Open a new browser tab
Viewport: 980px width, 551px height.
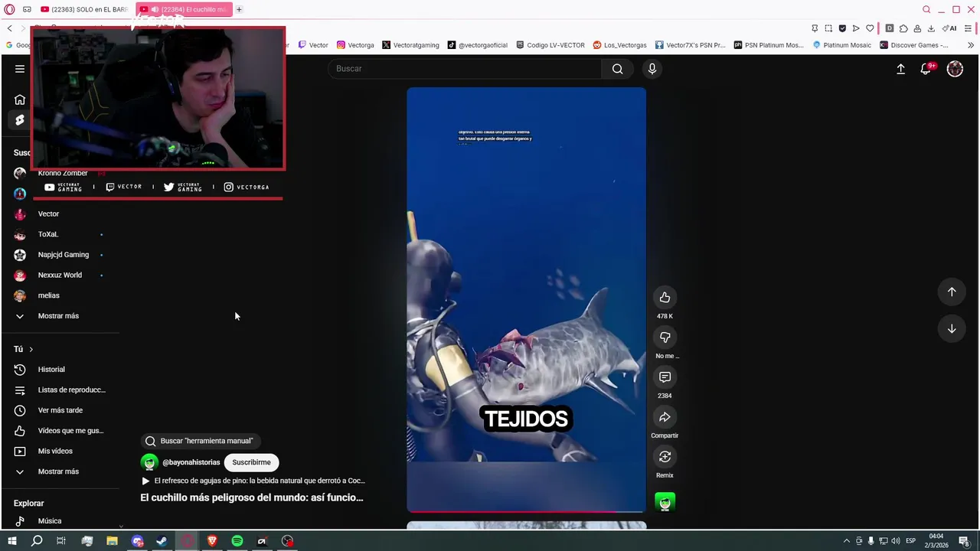[x=239, y=9]
